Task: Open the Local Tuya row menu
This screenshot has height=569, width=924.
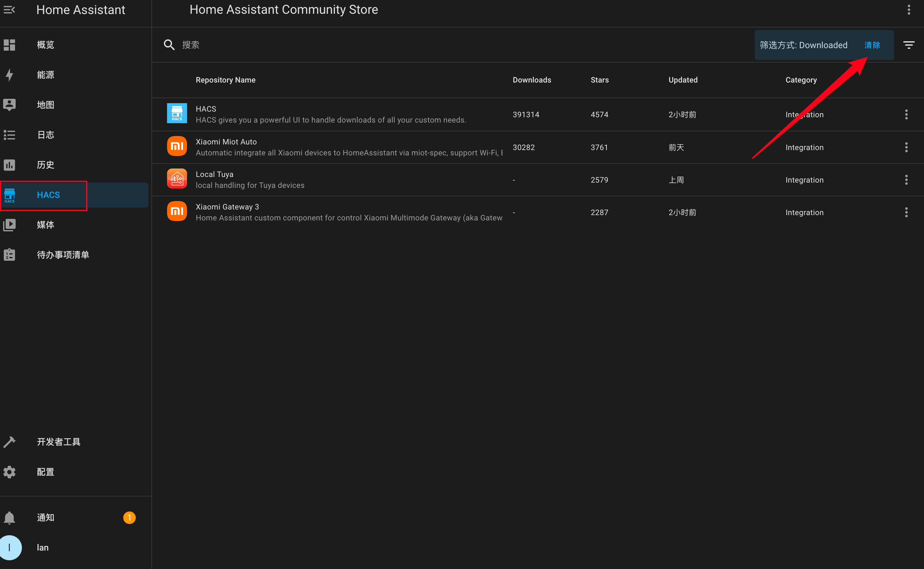Action: 906,180
